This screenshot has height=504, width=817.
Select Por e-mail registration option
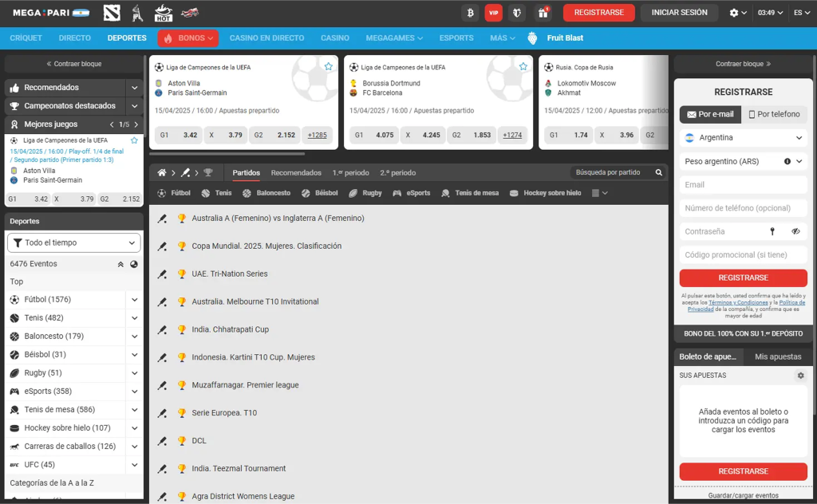click(x=710, y=115)
